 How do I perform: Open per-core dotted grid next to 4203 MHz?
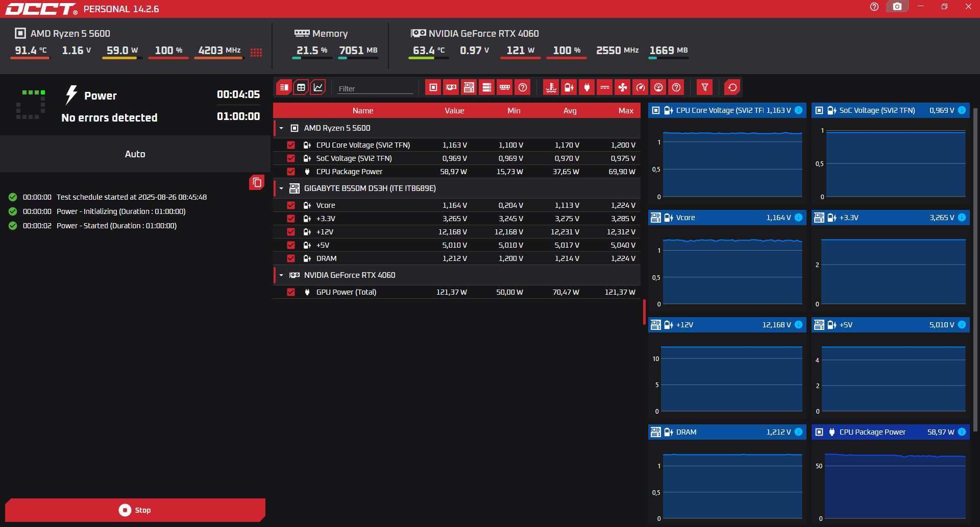point(256,53)
